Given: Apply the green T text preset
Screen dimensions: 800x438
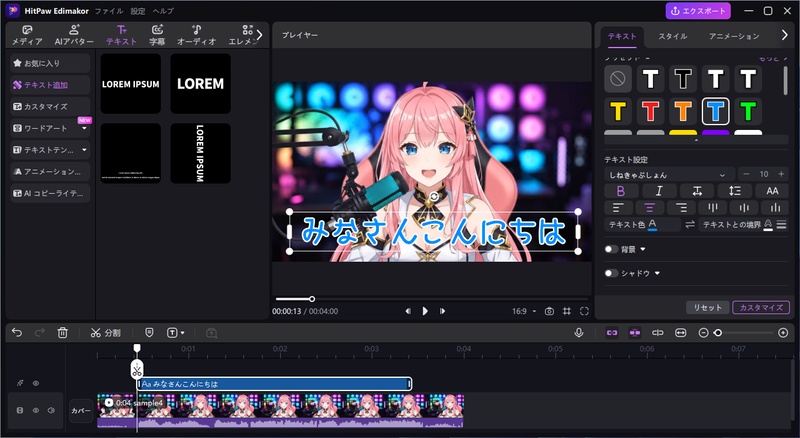Looking at the screenshot, I should click(x=748, y=111).
